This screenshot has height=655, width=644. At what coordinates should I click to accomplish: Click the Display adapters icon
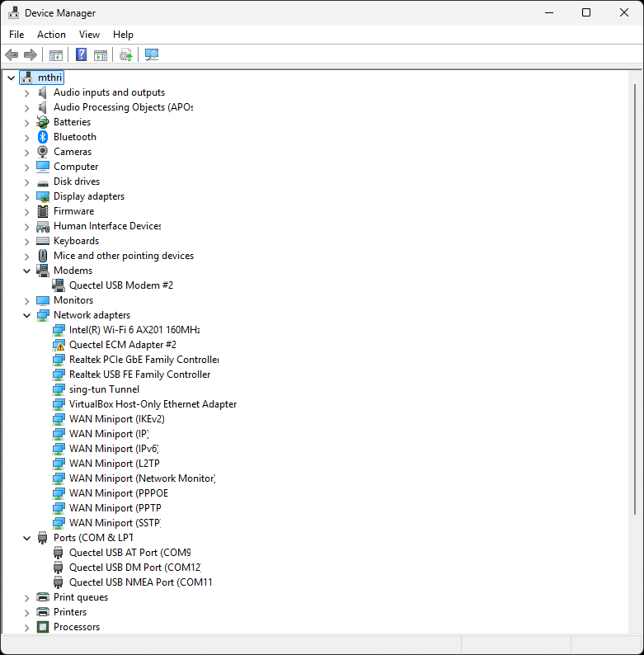click(x=43, y=197)
